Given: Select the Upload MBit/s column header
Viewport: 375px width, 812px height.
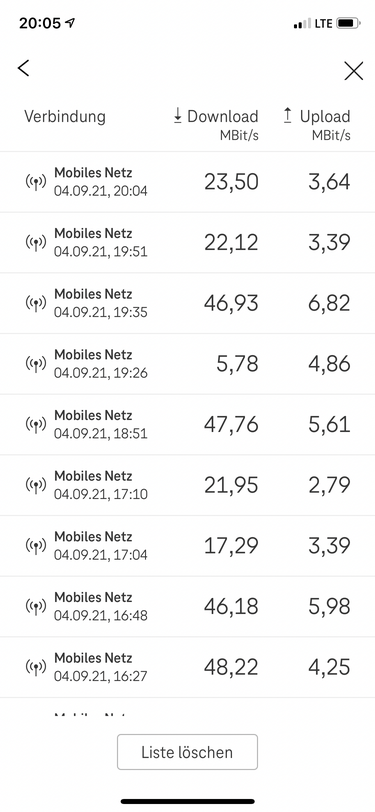Looking at the screenshot, I should 317,125.
